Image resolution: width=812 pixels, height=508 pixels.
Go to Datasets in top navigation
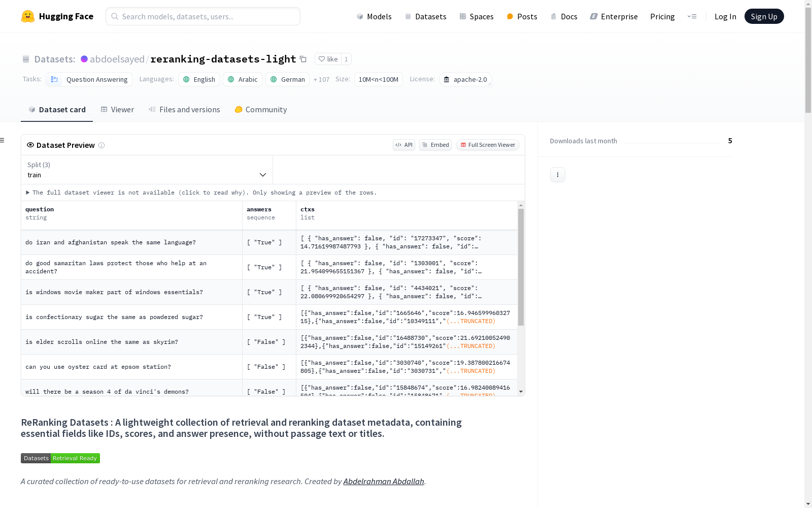425,16
